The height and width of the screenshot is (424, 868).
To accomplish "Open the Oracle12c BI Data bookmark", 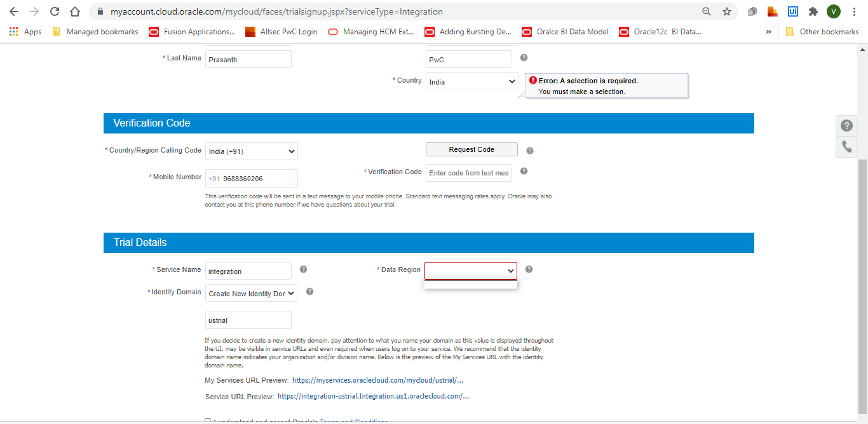I will [661, 32].
